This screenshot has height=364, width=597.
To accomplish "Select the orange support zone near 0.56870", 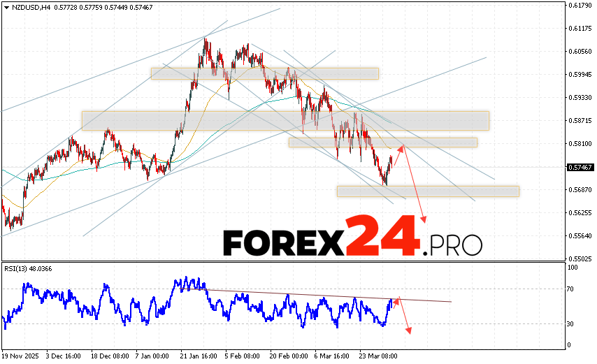I will pos(428,191).
